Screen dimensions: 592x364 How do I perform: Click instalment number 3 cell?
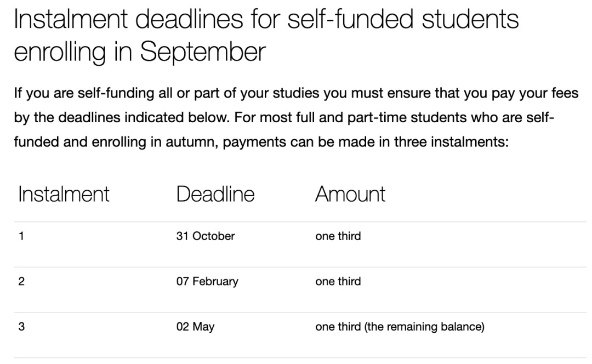pyautogui.click(x=21, y=327)
